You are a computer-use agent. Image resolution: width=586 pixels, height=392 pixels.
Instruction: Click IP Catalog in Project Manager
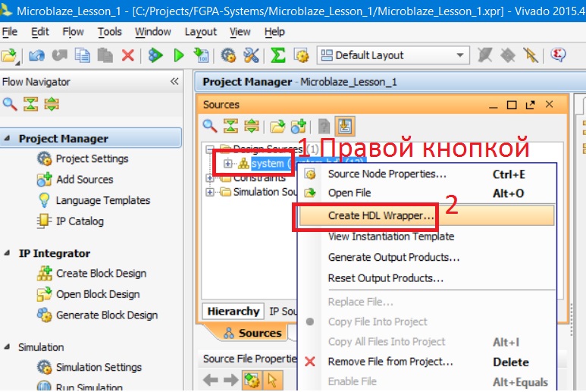80,221
